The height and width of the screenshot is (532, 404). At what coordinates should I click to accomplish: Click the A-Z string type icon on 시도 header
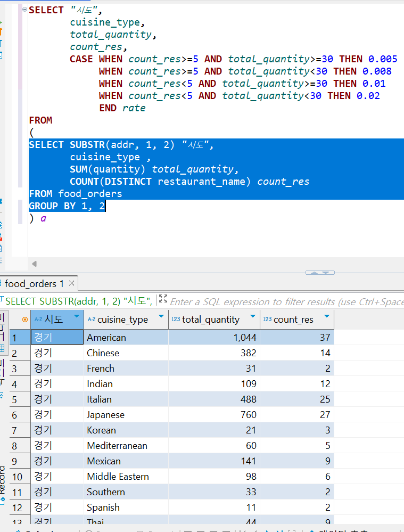click(x=38, y=320)
